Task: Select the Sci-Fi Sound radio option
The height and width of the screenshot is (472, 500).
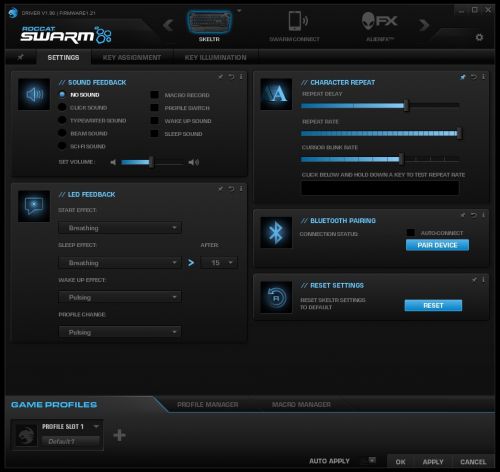Action: pyautogui.click(x=62, y=146)
